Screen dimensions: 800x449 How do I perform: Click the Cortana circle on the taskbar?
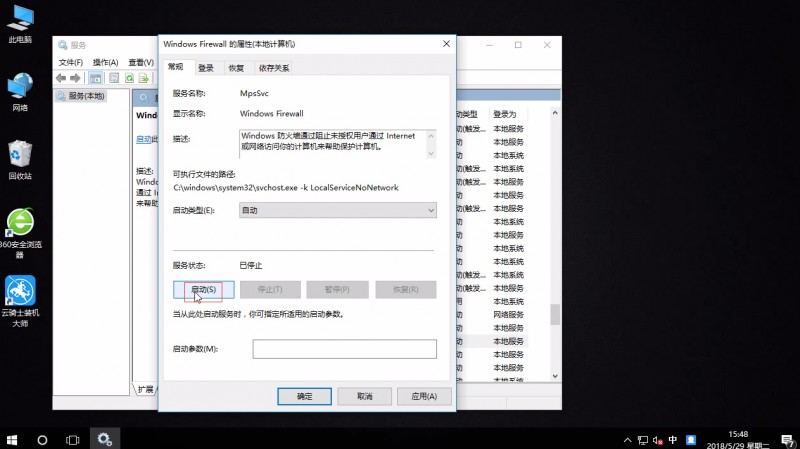(x=42, y=440)
